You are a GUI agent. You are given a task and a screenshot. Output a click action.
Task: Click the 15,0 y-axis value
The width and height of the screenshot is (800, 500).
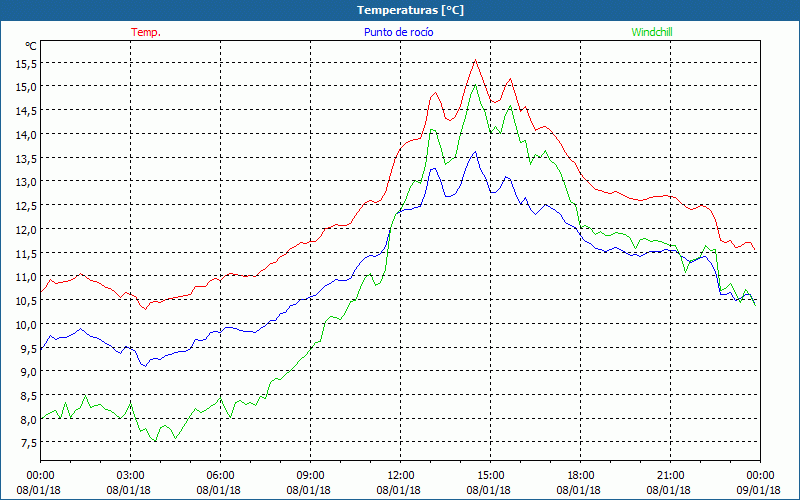pyautogui.click(x=27, y=87)
